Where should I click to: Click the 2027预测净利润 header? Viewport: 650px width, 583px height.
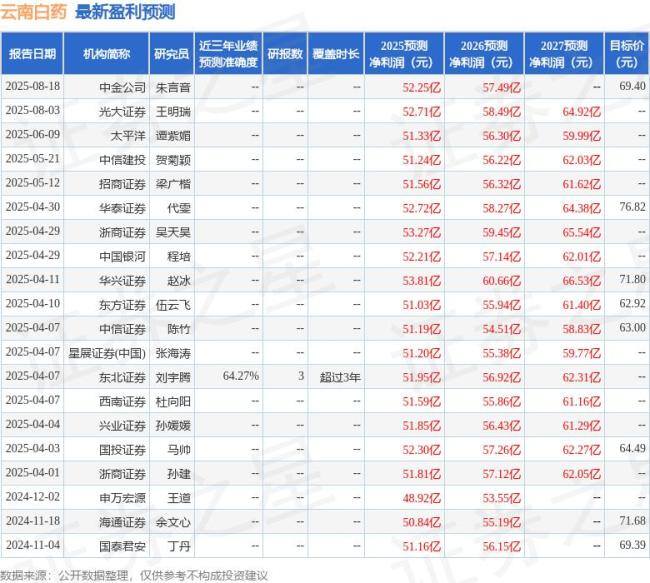pos(564,54)
